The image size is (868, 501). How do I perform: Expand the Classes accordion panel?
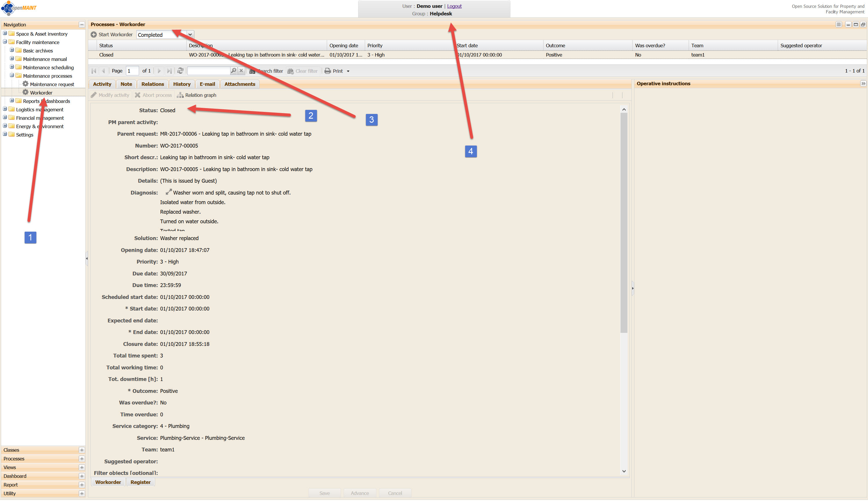[x=82, y=450]
